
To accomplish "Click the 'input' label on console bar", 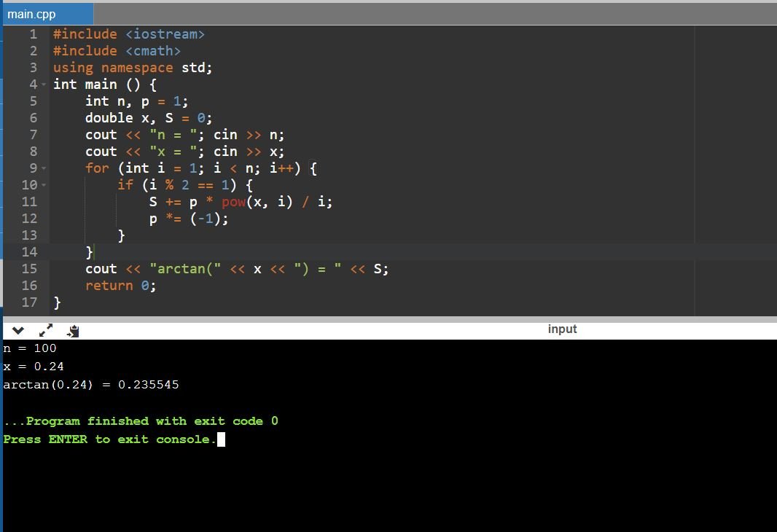I will coord(562,329).
